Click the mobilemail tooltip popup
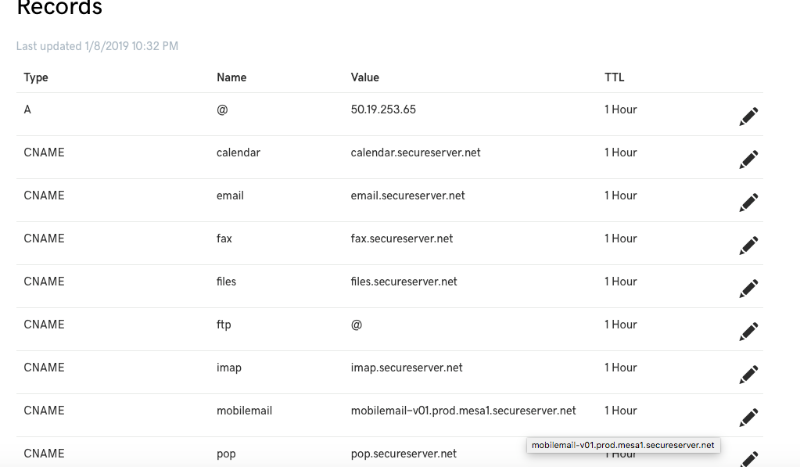 pyautogui.click(x=623, y=445)
